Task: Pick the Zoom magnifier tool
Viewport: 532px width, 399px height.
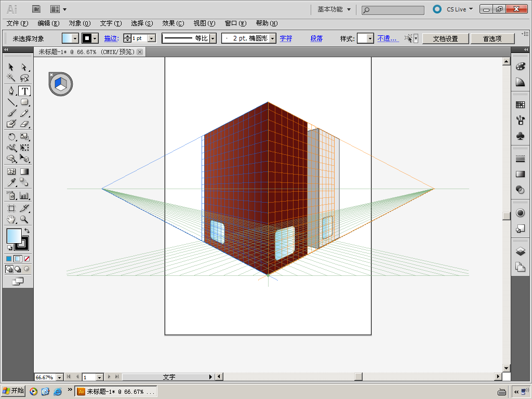Action: [24, 220]
